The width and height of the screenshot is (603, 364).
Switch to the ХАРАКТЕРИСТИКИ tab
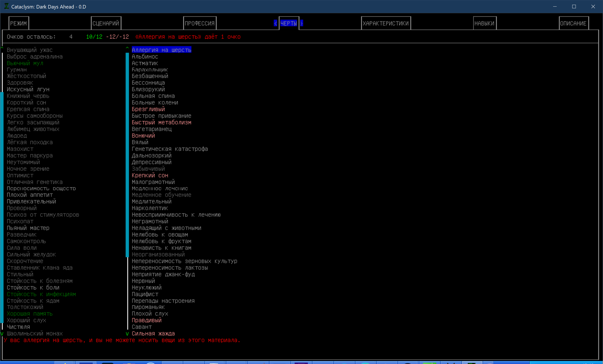385,23
